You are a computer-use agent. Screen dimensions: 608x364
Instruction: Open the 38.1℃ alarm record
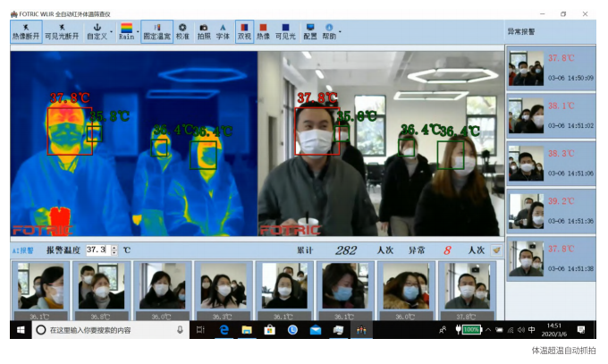point(551,114)
